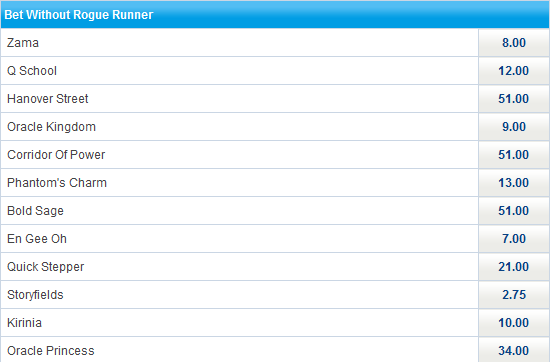This screenshot has height=362, width=552.
Task: Select Q School odds of 12.00
Action: pyautogui.click(x=514, y=71)
